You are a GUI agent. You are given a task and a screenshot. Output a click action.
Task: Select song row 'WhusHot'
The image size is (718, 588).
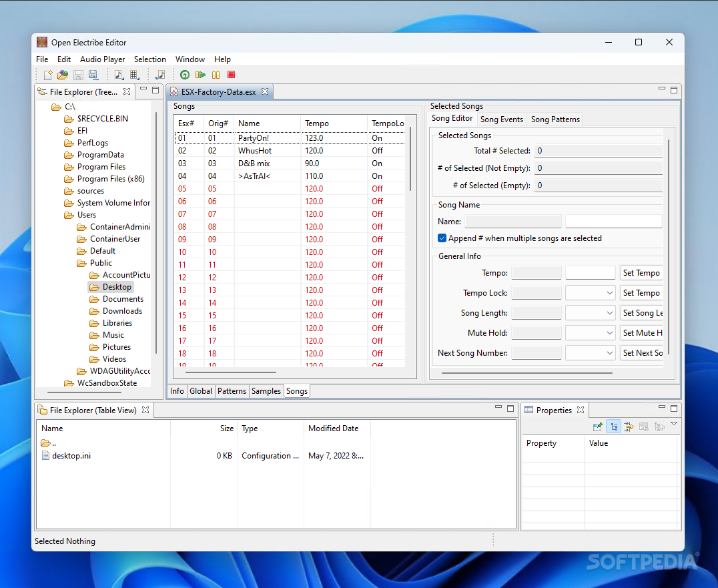coord(290,151)
